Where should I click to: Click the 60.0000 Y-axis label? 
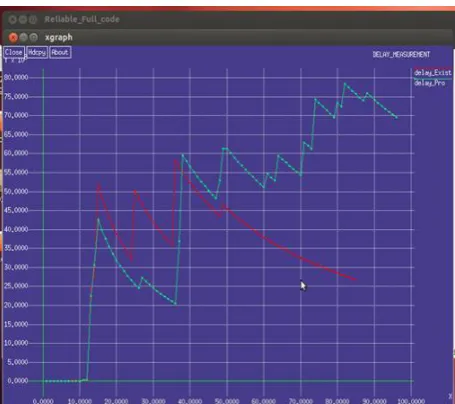point(16,153)
